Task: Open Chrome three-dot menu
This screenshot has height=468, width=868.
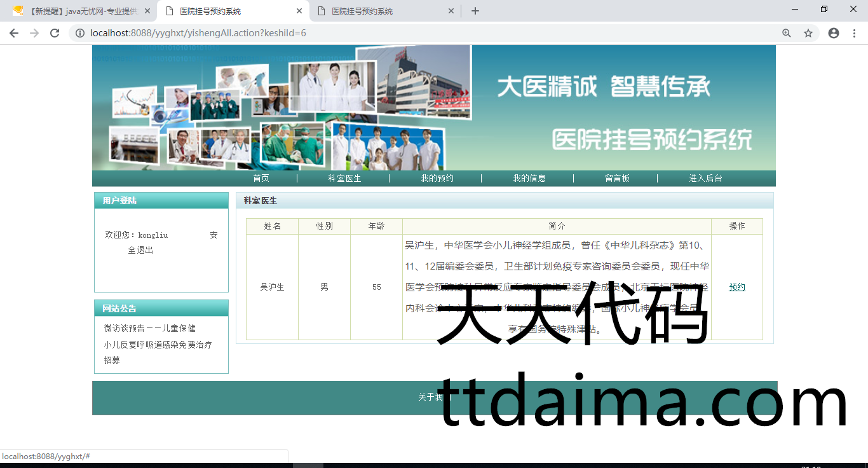Action: click(855, 33)
